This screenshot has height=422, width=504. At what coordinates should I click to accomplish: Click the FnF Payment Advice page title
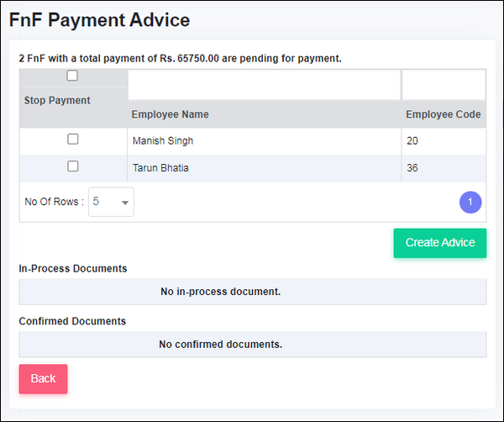click(x=99, y=20)
